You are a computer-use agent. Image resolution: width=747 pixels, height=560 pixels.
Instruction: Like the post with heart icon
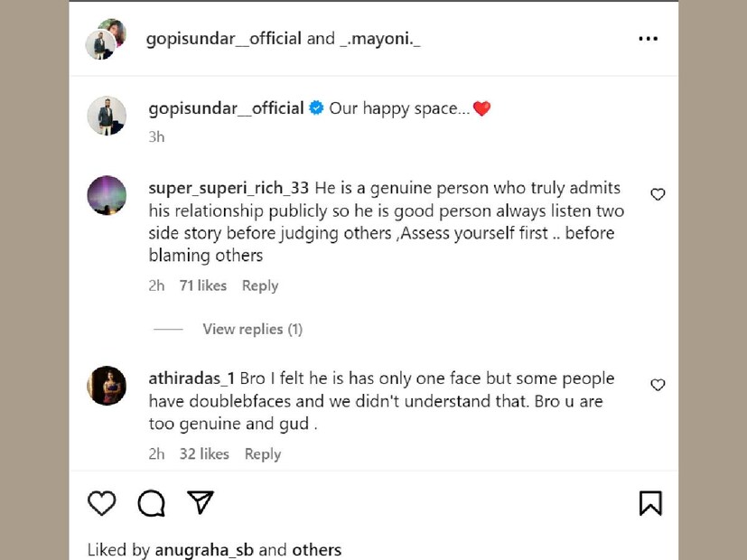102,503
